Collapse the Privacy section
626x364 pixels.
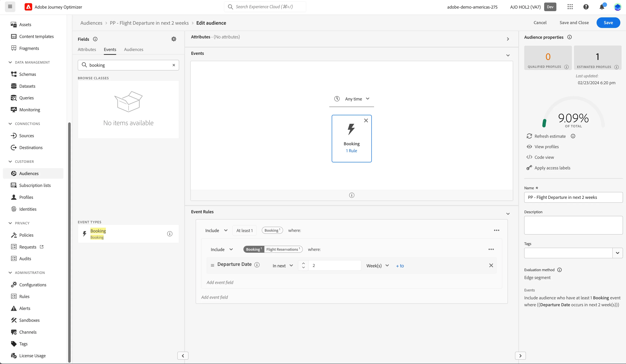(10, 223)
